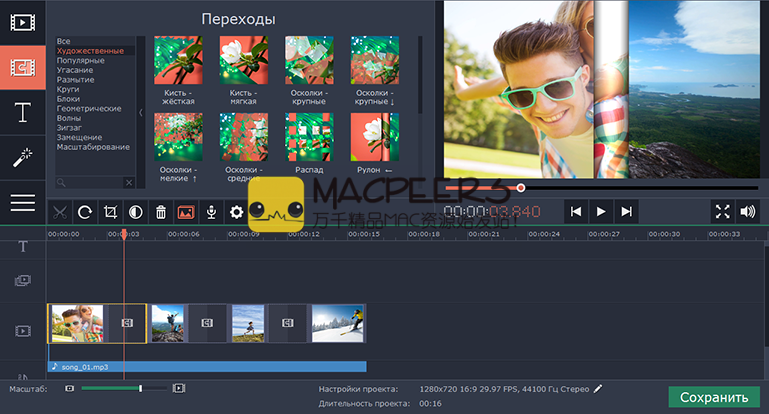Select the 'Блоки' category
Screen dimensions: 769x414
coord(68,99)
